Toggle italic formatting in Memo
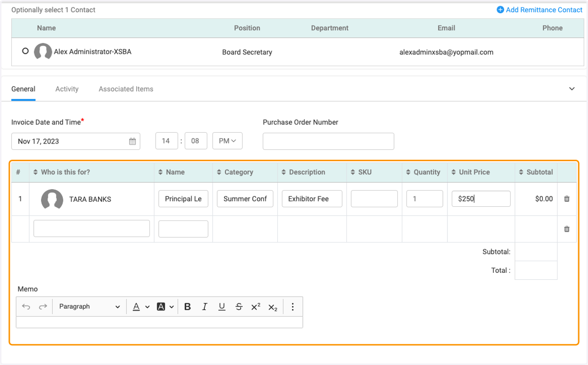This screenshot has width=588, height=365. point(205,307)
